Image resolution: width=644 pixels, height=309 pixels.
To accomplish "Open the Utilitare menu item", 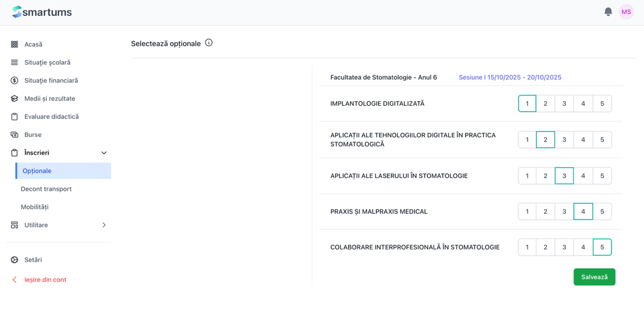I will pos(36,225).
